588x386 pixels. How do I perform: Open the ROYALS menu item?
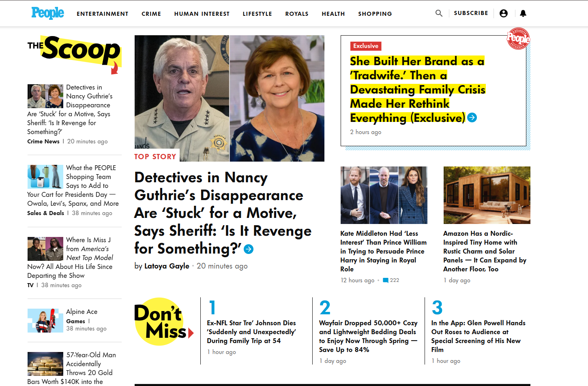coord(296,14)
